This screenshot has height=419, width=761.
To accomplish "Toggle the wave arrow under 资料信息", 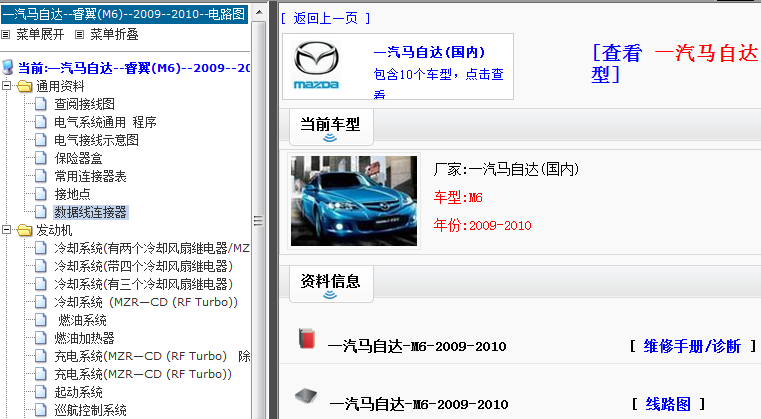I will point(330,295).
